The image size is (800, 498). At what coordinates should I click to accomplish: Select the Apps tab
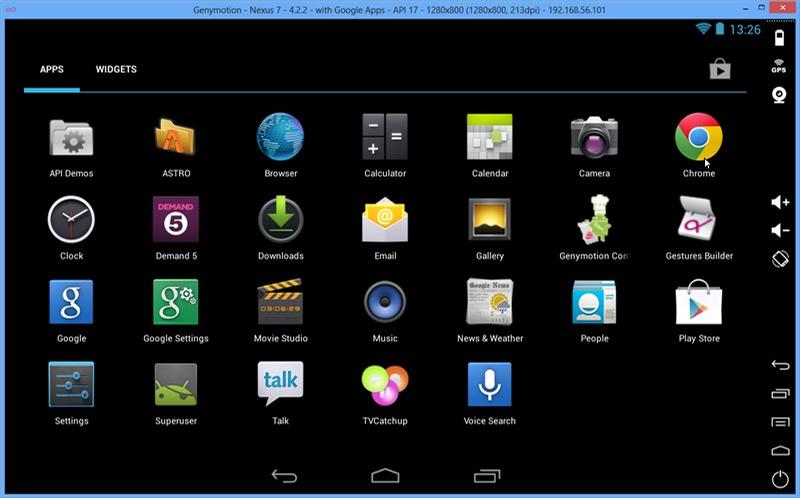[x=52, y=70]
